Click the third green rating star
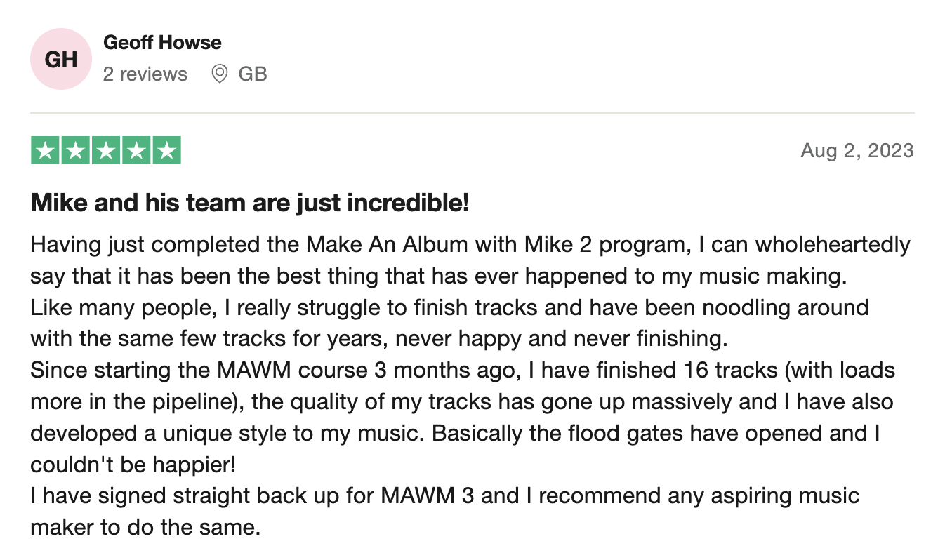This screenshot has width=945, height=560. point(106,151)
